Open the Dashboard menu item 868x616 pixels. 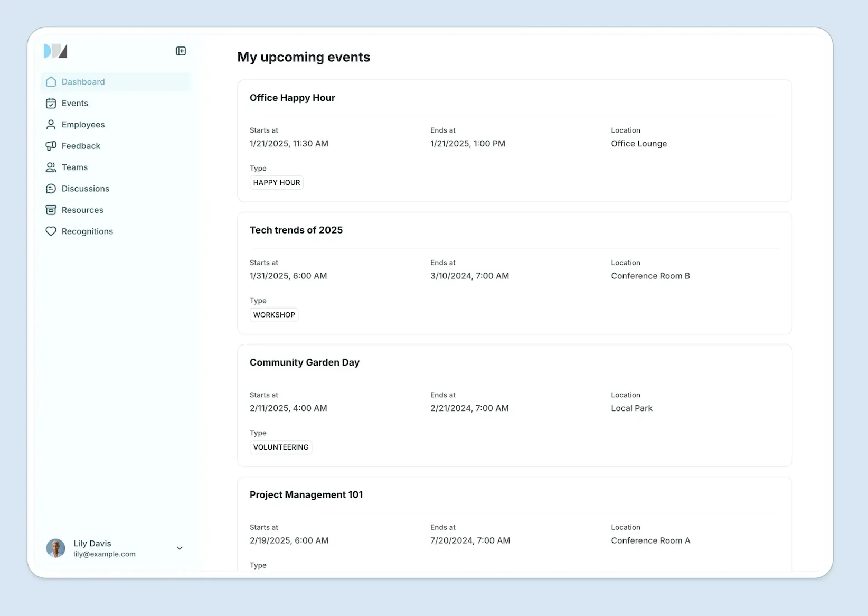116,82
